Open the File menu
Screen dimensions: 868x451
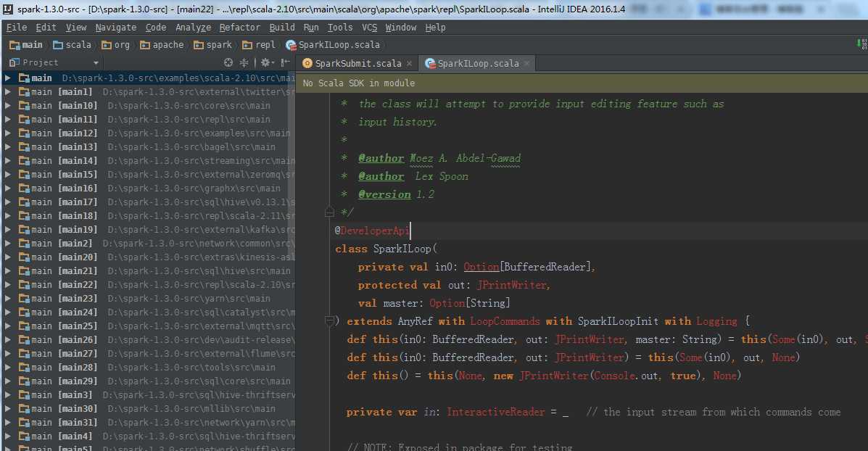[x=17, y=27]
